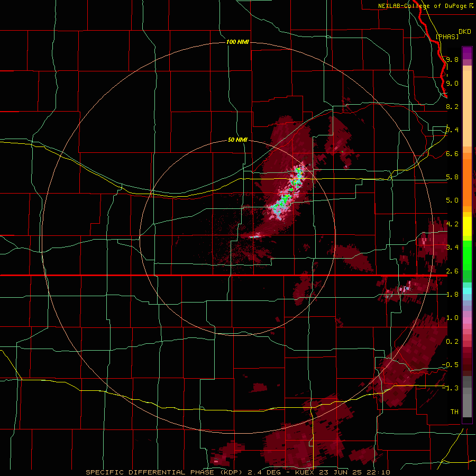Viewport: 476px width, 476px height.
Task: Select the 4.2 value on the legend
Action: pos(452,224)
